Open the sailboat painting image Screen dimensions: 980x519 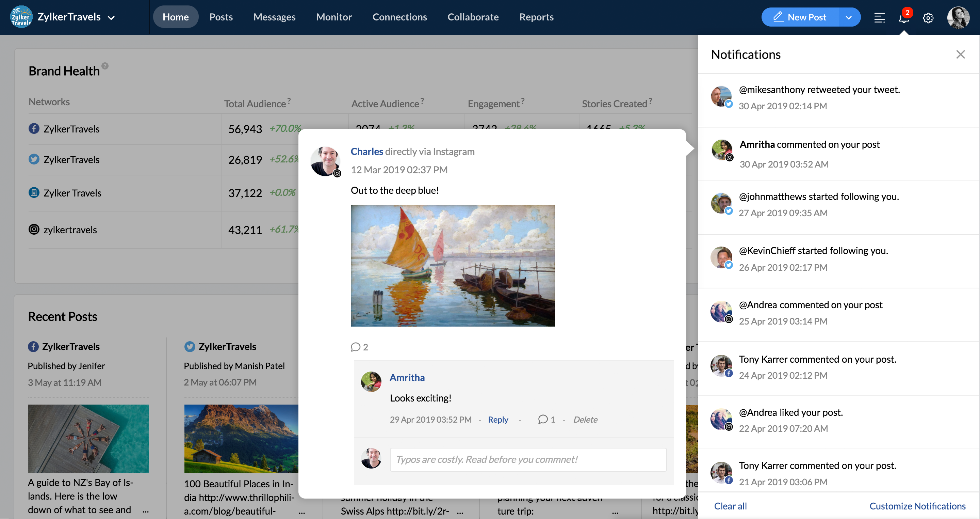pos(452,265)
